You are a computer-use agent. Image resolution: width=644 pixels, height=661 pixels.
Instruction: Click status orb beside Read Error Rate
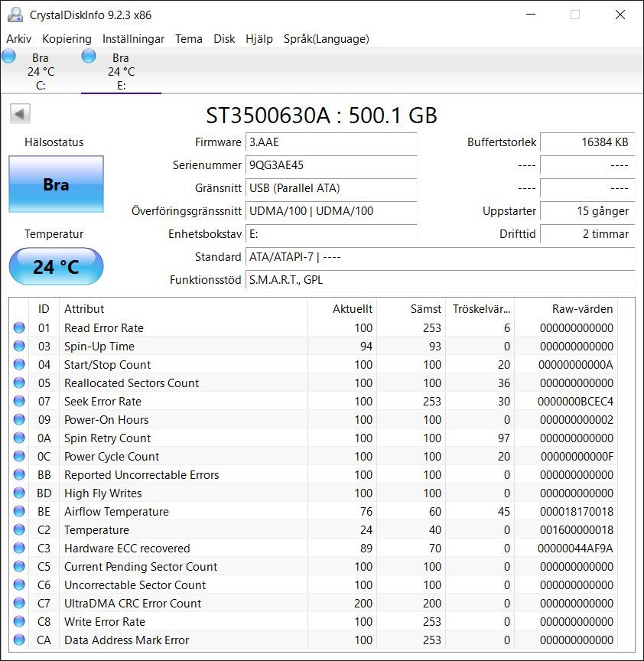tap(19, 328)
